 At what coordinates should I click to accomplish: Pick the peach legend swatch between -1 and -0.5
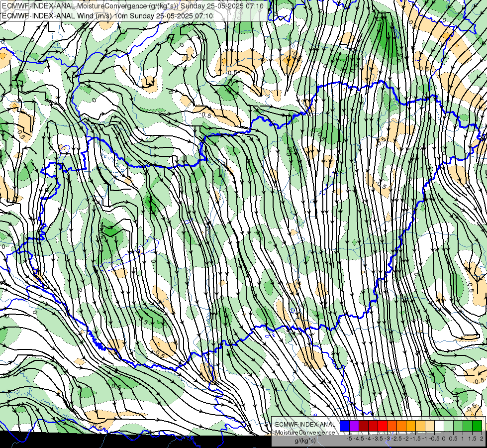click(429, 426)
